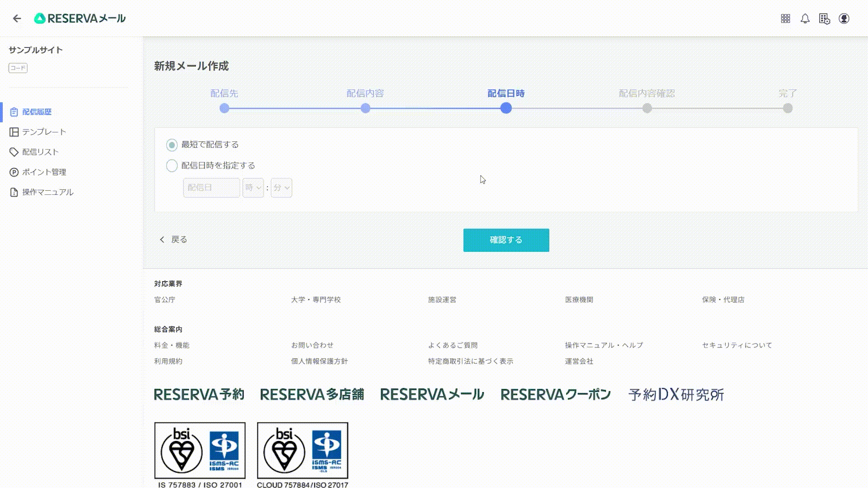Click the 配信日時 step marker
The image size is (868, 488).
(x=506, y=108)
